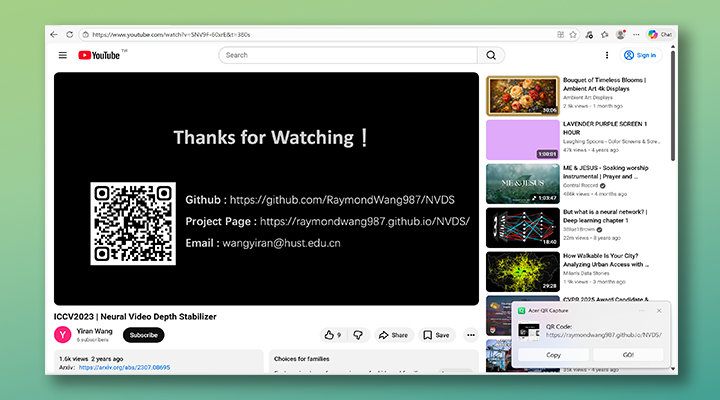Click the 1.6k views 2 years ago text
This screenshot has width=720, height=400.
tap(91, 359)
